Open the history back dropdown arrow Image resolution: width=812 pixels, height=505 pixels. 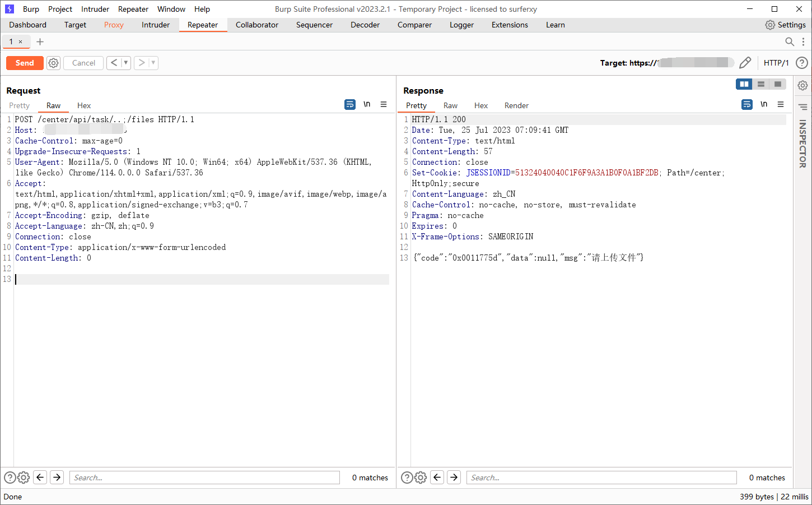click(126, 63)
